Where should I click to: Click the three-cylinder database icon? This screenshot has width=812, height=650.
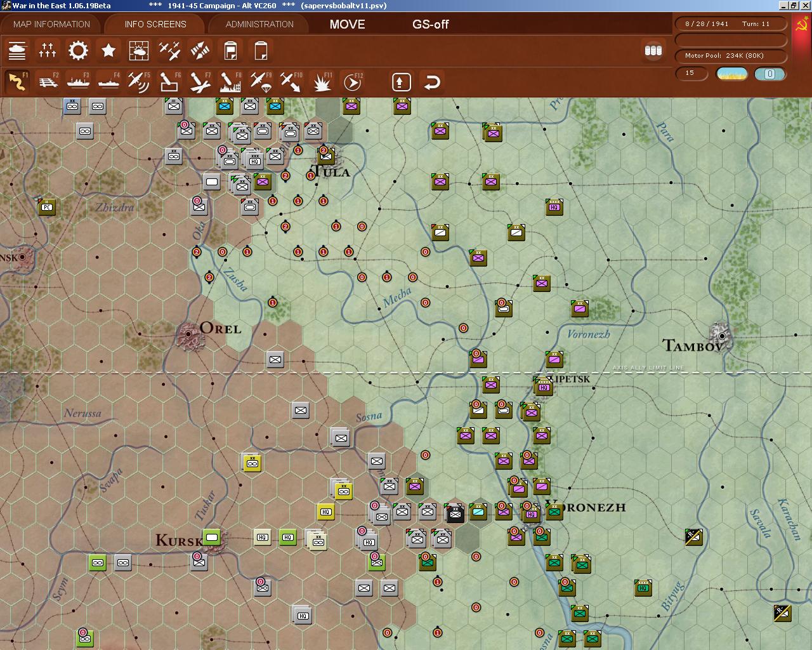pyautogui.click(x=653, y=50)
